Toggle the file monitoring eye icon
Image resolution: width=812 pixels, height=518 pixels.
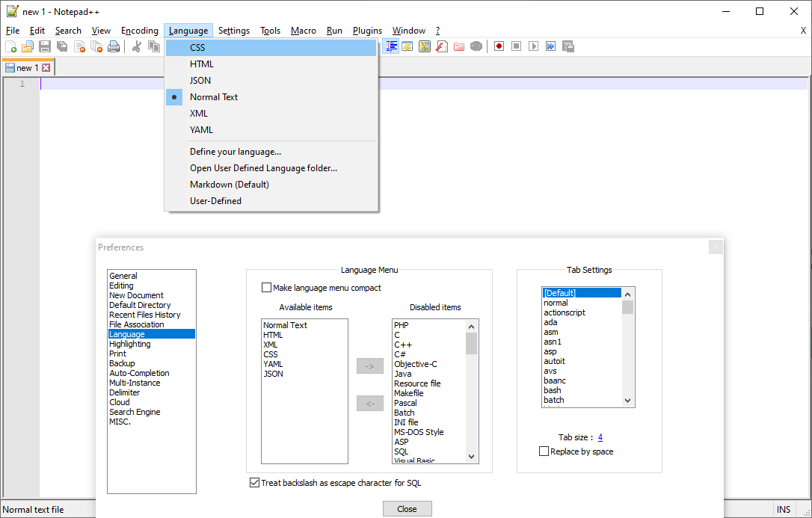tap(476, 46)
